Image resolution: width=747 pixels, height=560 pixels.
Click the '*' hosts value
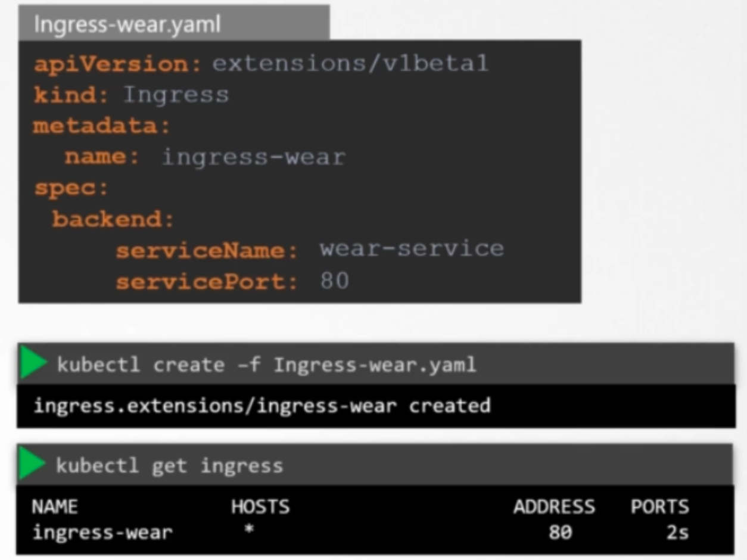(x=249, y=528)
